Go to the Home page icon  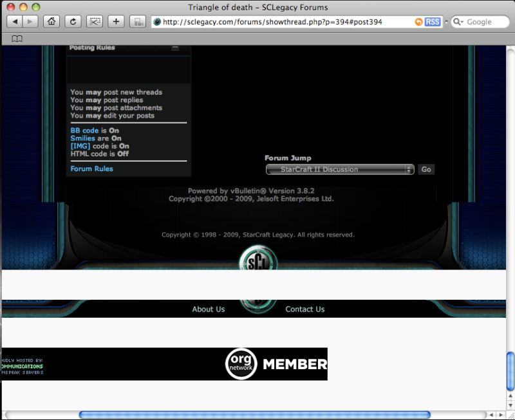click(51, 22)
